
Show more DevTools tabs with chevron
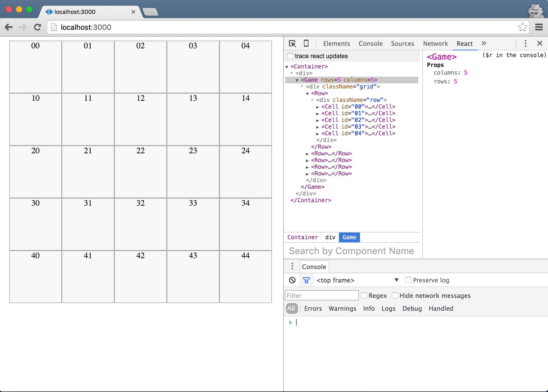[x=484, y=43]
